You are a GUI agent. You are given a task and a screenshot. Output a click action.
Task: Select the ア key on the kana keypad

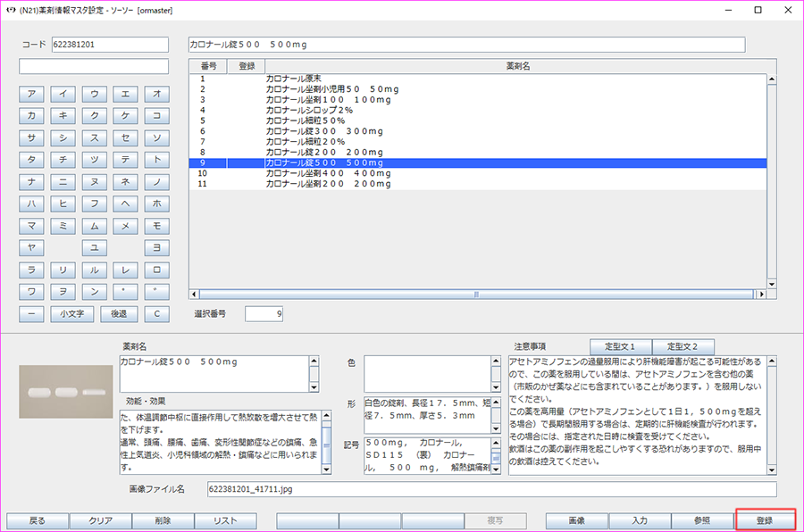(31, 94)
